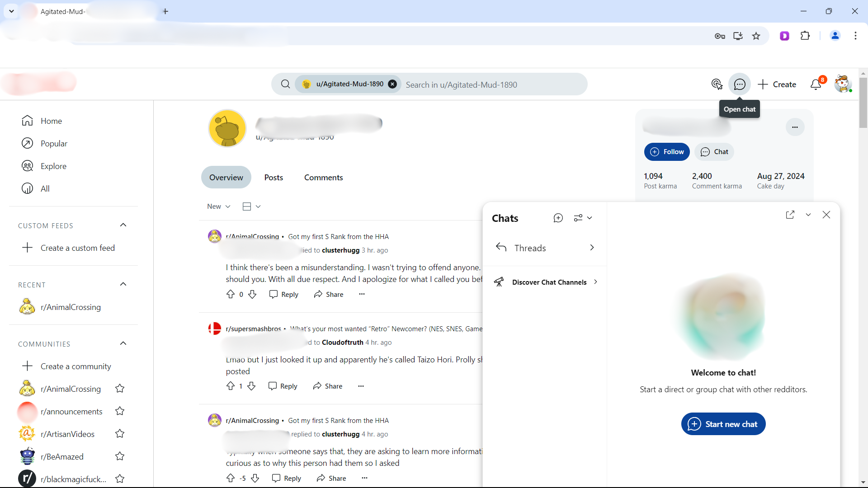The width and height of the screenshot is (868, 488).
Task: Open the notifications bell
Action: [x=816, y=84]
